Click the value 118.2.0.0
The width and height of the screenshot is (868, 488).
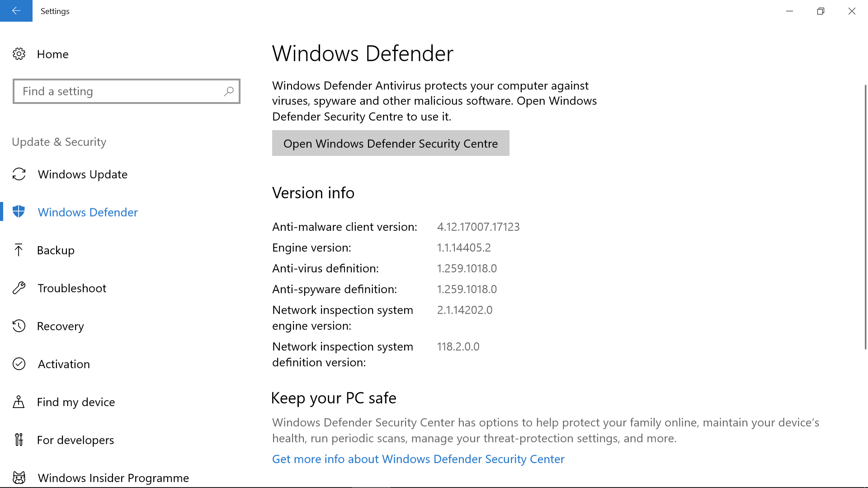(x=458, y=347)
